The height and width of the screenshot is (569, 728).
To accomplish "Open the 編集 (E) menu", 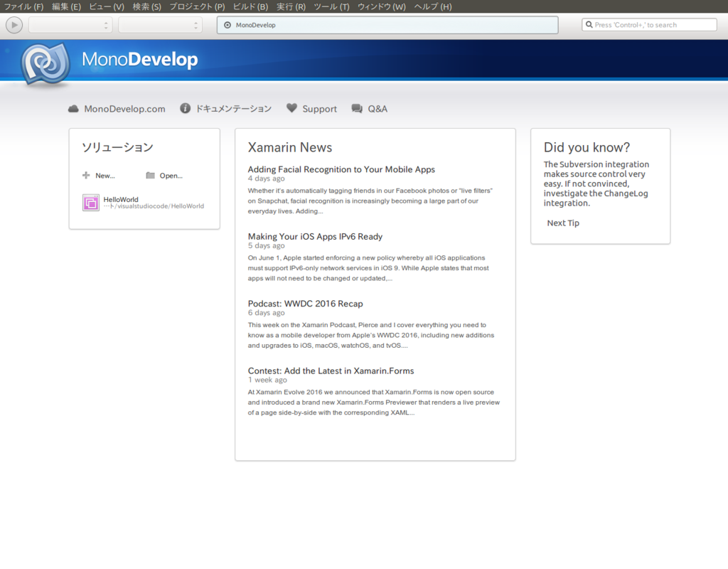I will click(x=66, y=6).
